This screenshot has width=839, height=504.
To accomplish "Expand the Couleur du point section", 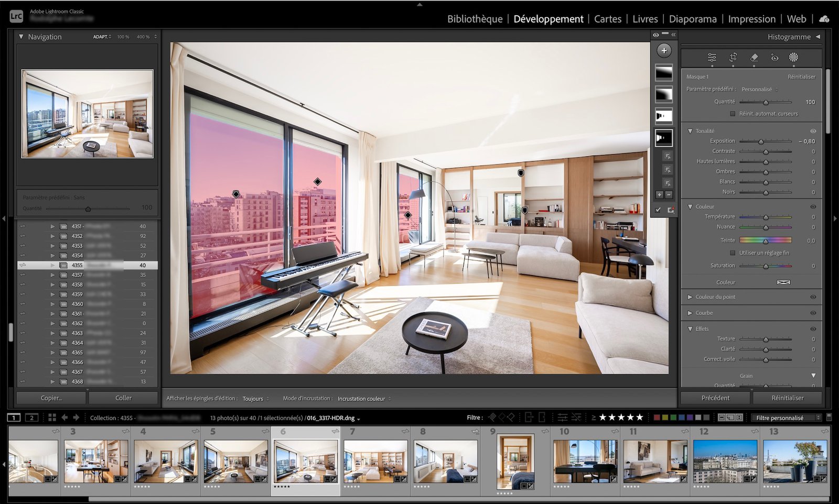I will pyautogui.click(x=690, y=297).
